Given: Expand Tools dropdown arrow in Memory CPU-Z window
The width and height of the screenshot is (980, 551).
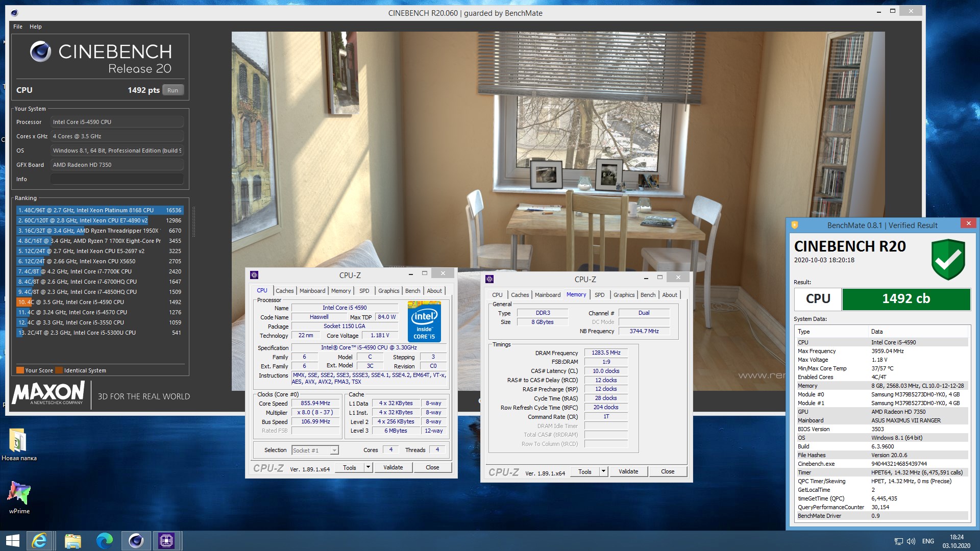Looking at the screenshot, I should point(603,471).
